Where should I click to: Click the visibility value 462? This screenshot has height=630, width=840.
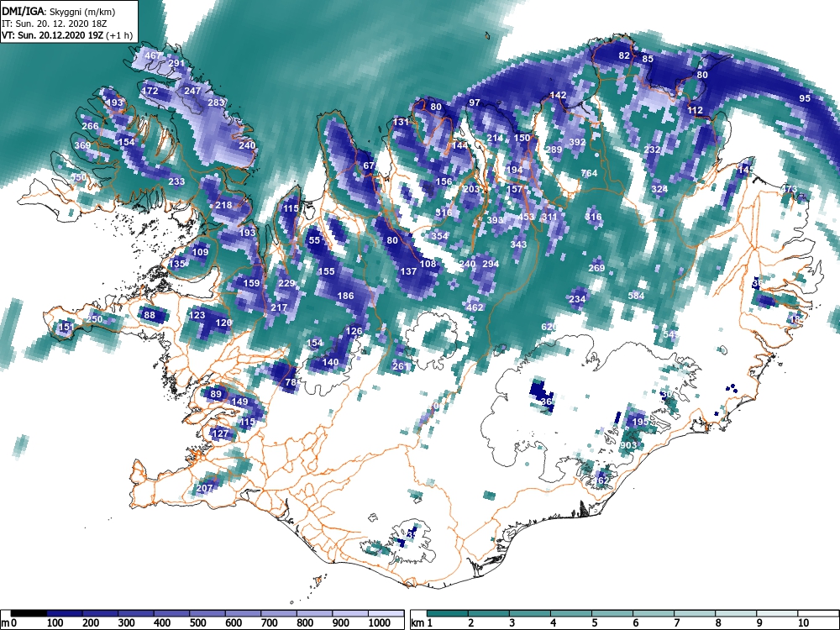tap(475, 307)
